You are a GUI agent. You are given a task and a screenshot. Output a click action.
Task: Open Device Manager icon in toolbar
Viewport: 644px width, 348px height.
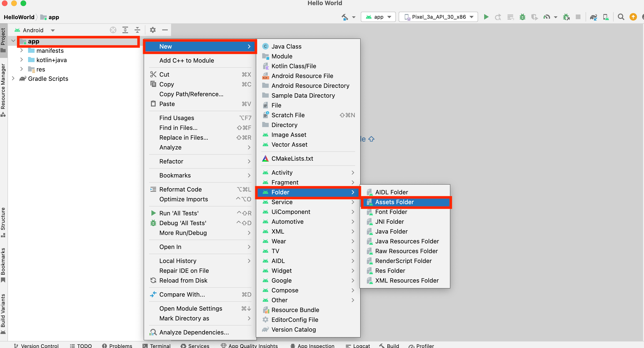(x=606, y=17)
